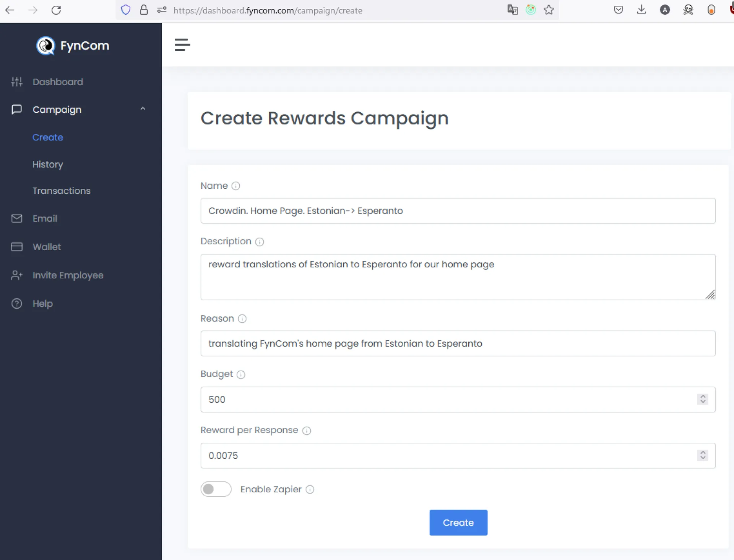Click the Help sidebar icon
This screenshot has height=560, width=734.
pyautogui.click(x=16, y=303)
